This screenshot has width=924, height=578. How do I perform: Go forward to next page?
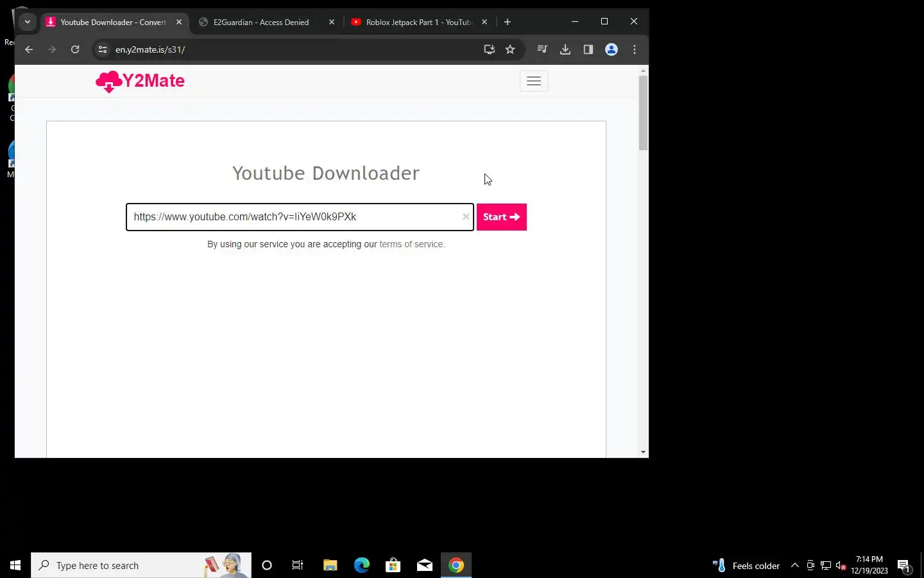point(52,49)
